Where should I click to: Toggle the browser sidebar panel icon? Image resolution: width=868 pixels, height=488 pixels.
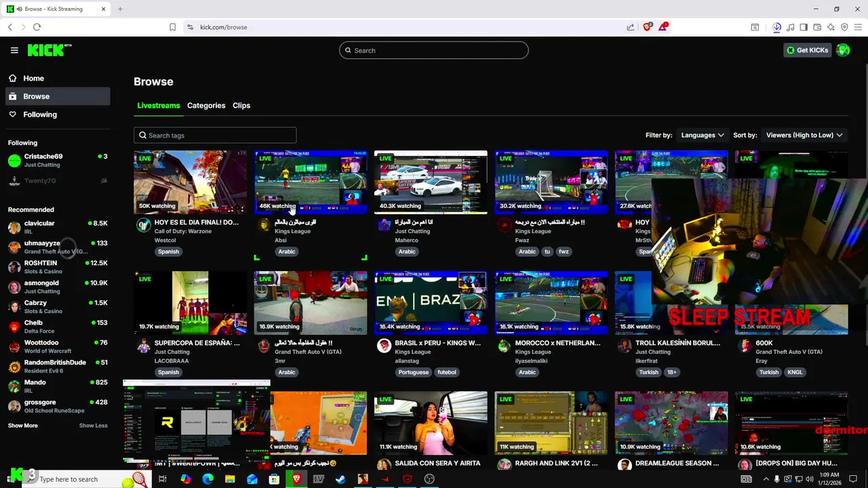click(804, 27)
